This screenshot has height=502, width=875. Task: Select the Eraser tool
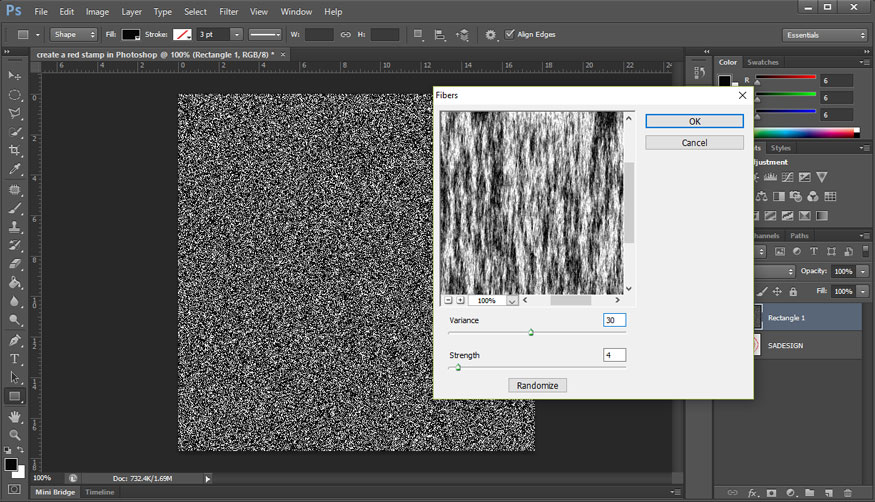click(15, 264)
